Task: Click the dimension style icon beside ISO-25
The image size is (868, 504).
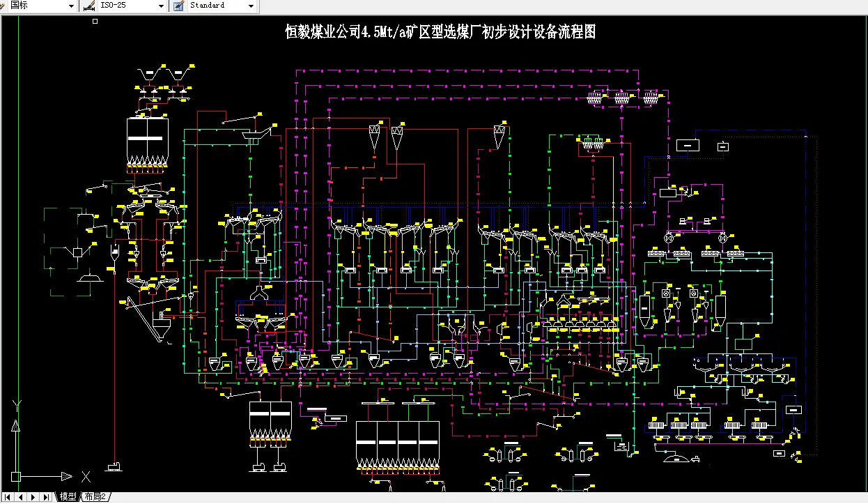Action: [x=88, y=6]
